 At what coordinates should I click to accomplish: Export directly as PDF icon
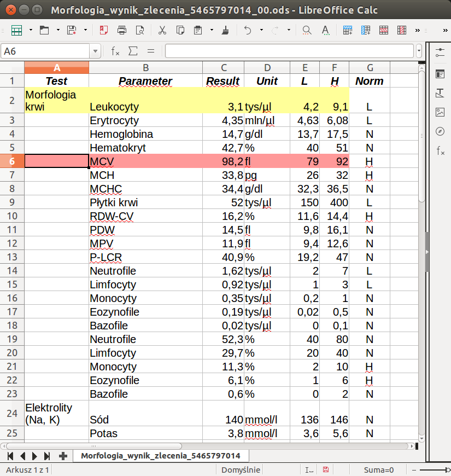click(x=104, y=30)
